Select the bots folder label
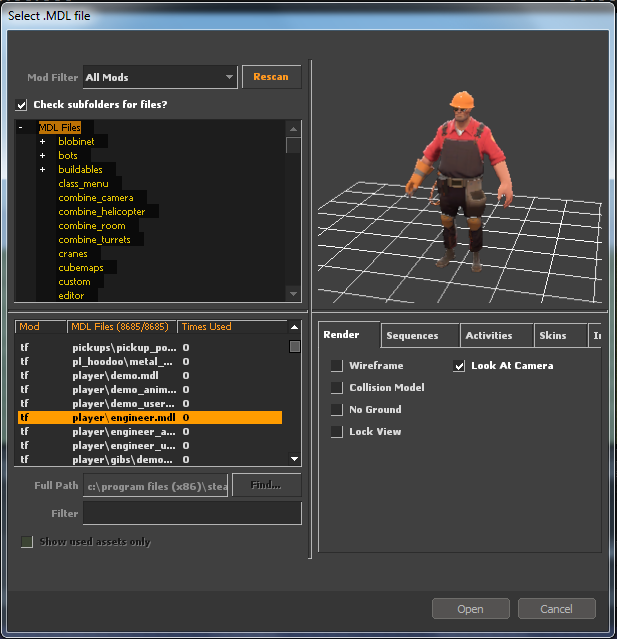The width and height of the screenshot is (617, 639). click(x=68, y=156)
